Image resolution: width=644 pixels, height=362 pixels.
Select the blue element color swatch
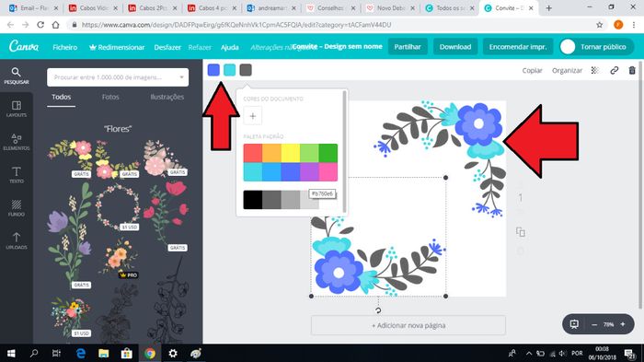tap(213, 70)
